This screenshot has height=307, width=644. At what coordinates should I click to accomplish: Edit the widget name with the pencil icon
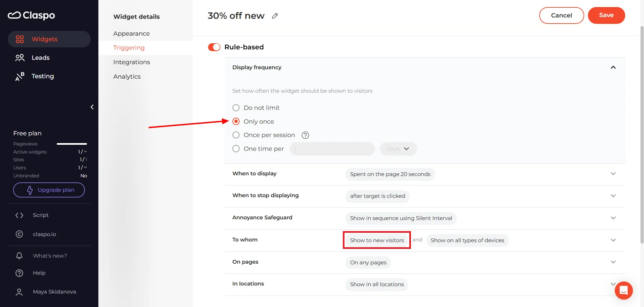pos(275,16)
